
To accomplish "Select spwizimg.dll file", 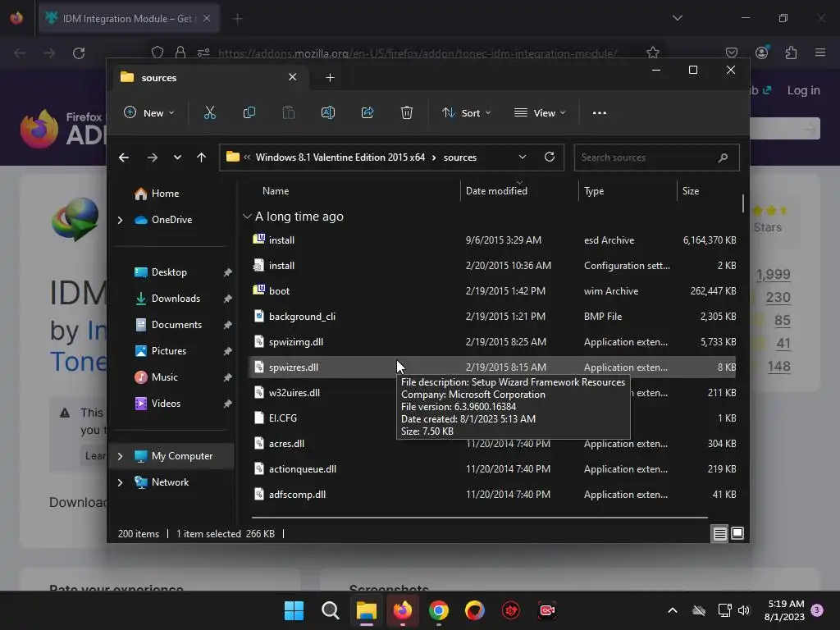I will pyautogui.click(x=493, y=342).
